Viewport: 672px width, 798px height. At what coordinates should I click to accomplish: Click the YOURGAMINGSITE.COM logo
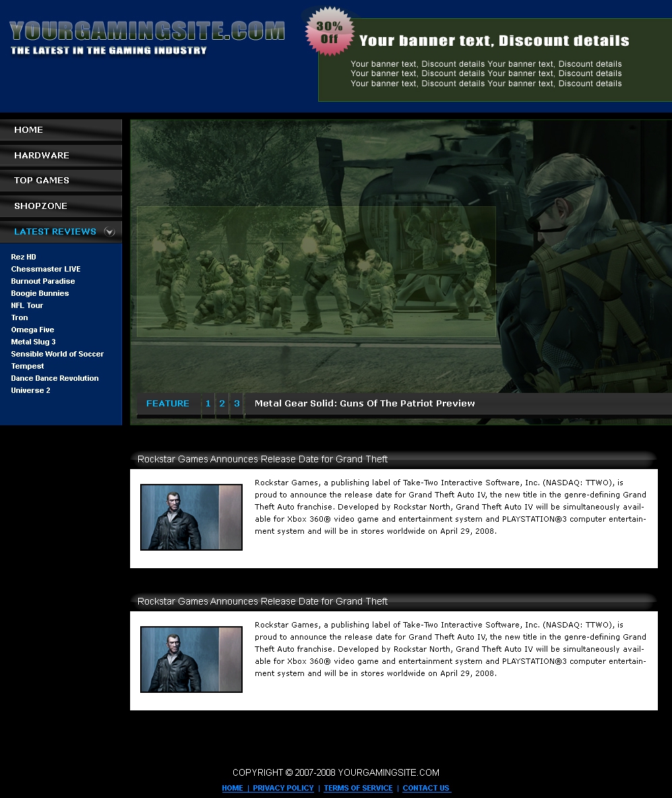tap(147, 31)
